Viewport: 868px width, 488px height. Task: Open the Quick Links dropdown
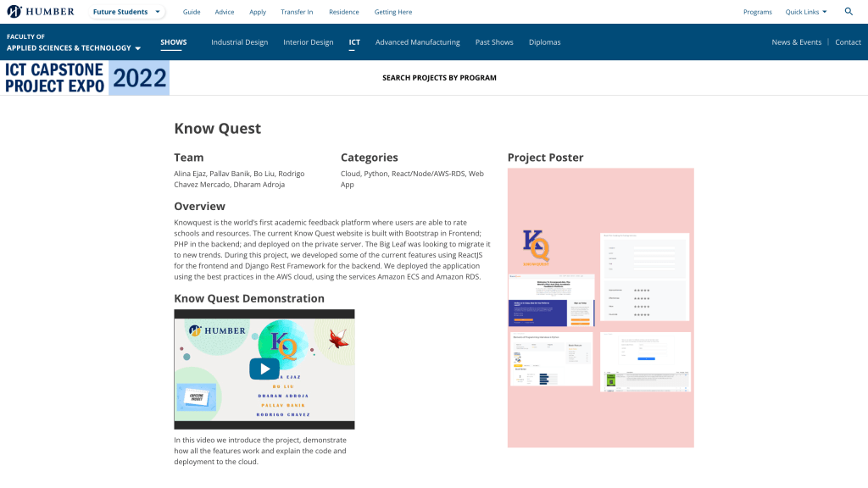click(806, 12)
